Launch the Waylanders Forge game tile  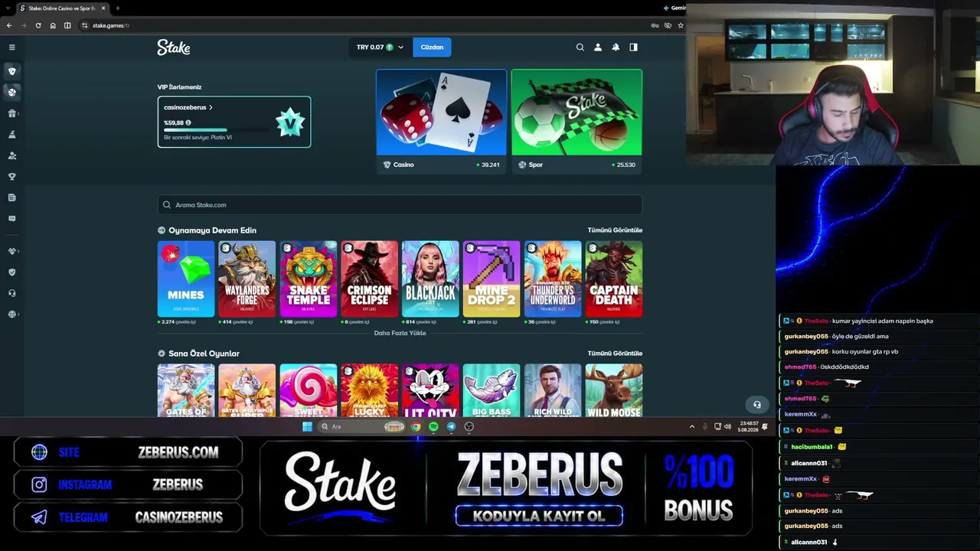point(247,279)
